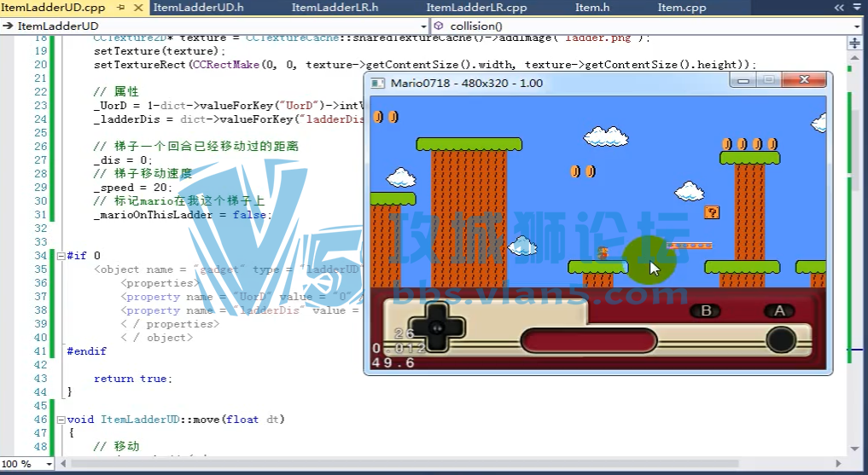Click the split editor handle icon
This screenshot has width=868, height=475.
point(854,43)
